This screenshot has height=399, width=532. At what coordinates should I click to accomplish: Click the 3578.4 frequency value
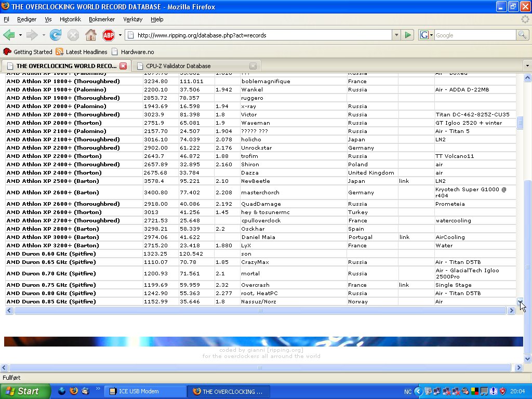click(x=154, y=181)
